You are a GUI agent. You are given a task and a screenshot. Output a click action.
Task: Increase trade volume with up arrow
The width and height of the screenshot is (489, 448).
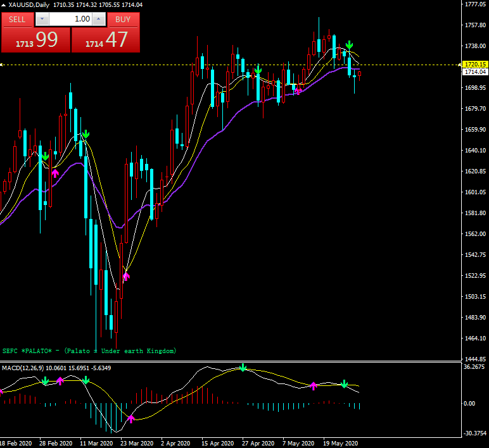click(x=98, y=19)
